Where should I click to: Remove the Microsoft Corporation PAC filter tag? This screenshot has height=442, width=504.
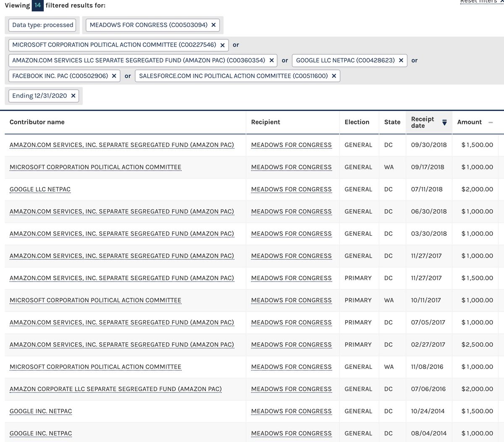point(223,45)
